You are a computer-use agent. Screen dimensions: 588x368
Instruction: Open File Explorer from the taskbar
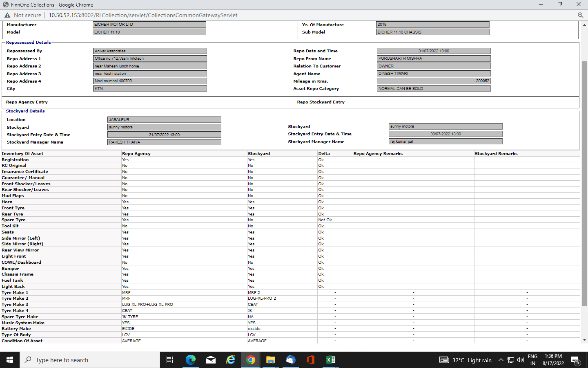tap(270, 360)
